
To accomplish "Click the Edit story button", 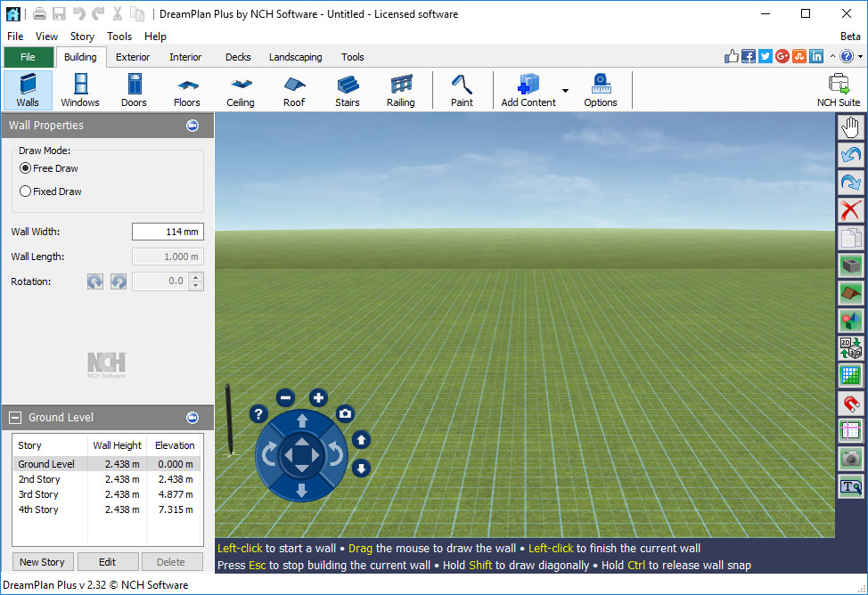I will (x=108, y=562).
